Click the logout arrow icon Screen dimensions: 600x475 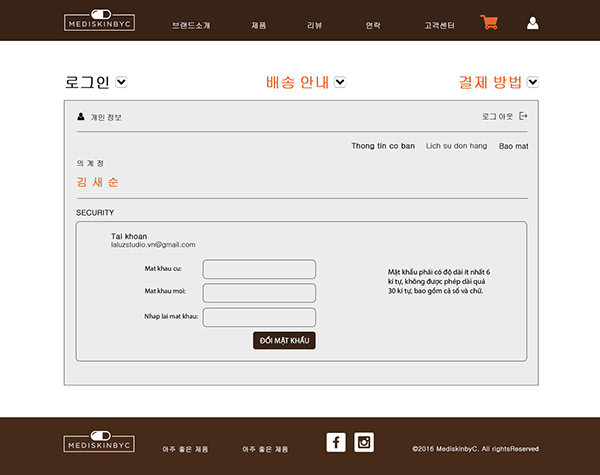(523, 117)
